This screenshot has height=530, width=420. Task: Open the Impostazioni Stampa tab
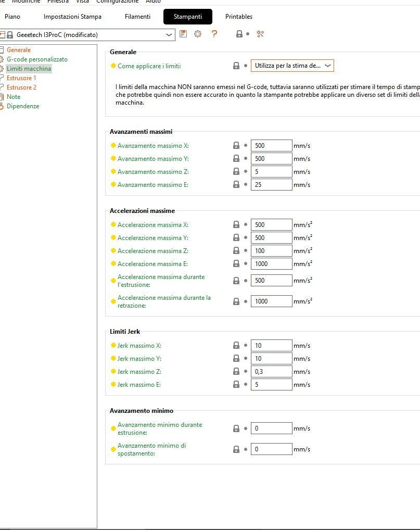click(72, 17)
